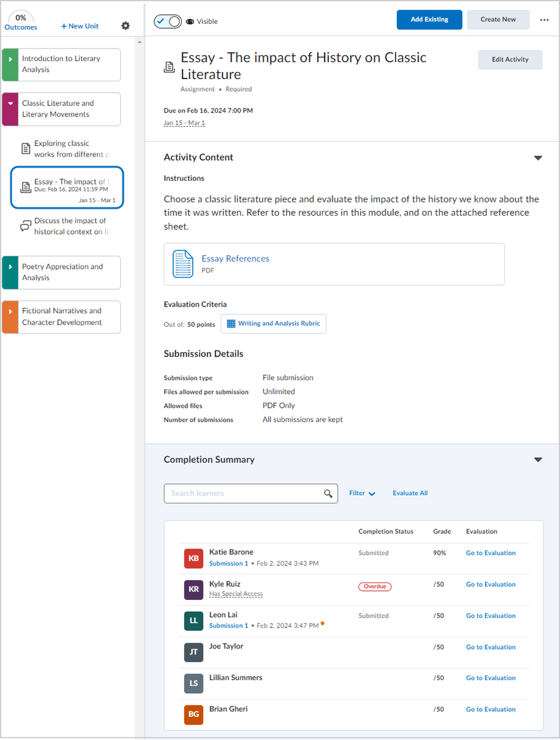Click the Search learners input field

point(244,493)
